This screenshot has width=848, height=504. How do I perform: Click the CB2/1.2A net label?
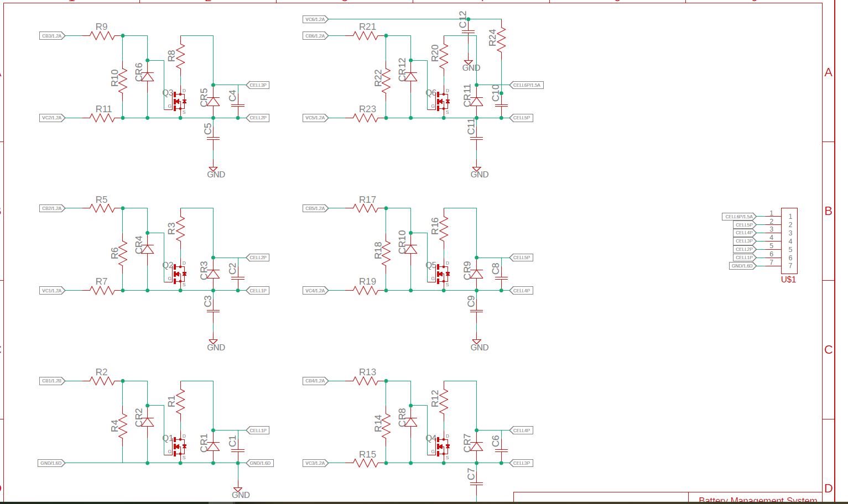tap(53, 208)
